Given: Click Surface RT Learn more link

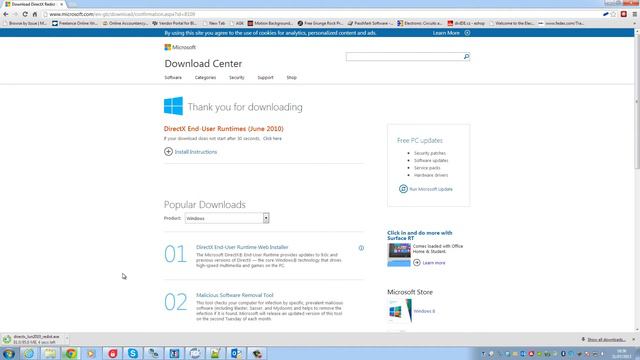Looking at the screenshot, I should pos(434,263).
